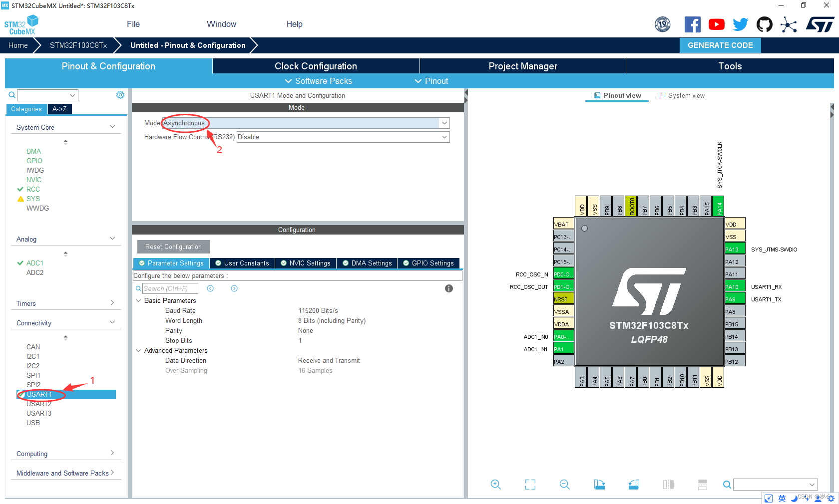Collapse Basic Parameters group
Screen dimensions: 839x504
point(138,300)
